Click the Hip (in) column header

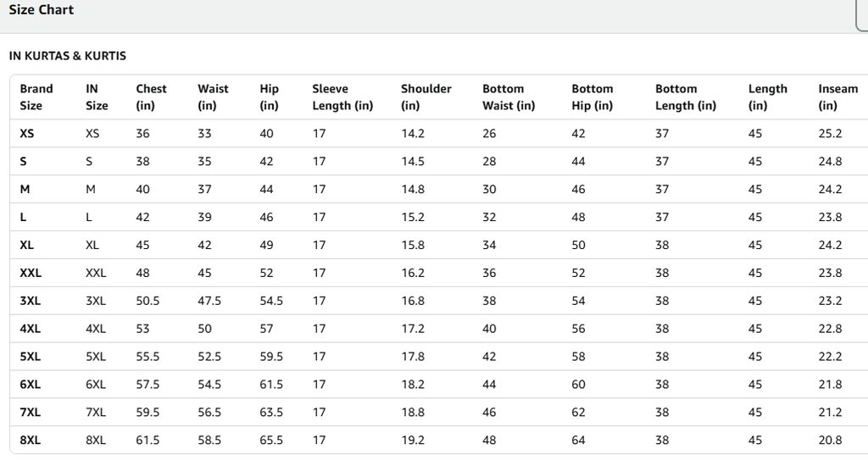coord(269,97)
